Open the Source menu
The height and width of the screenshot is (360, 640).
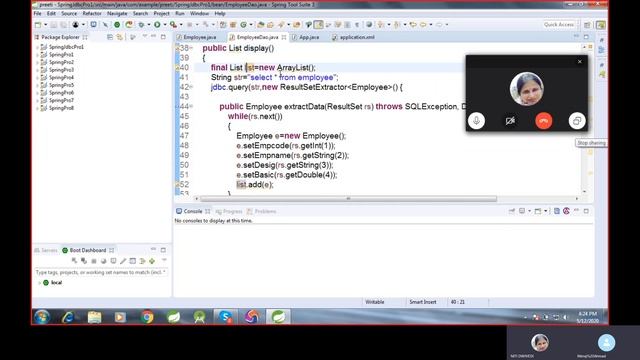pyautogui.click(x=69, y=13)
